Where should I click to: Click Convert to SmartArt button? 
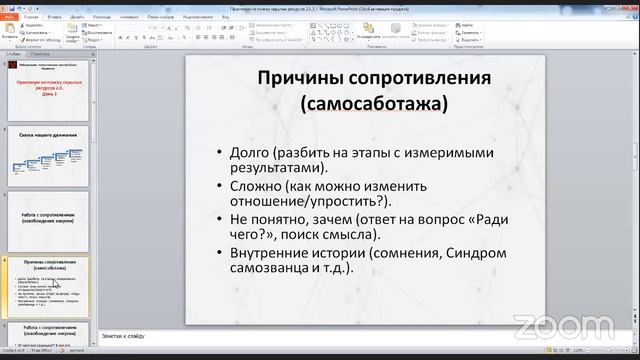pyautogui.click(x=277, y=40)
